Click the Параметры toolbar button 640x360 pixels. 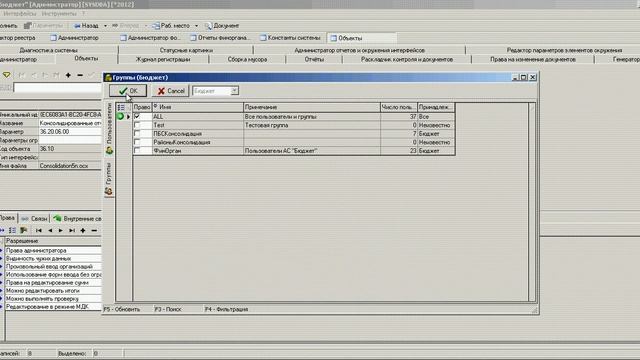(43, 26)
